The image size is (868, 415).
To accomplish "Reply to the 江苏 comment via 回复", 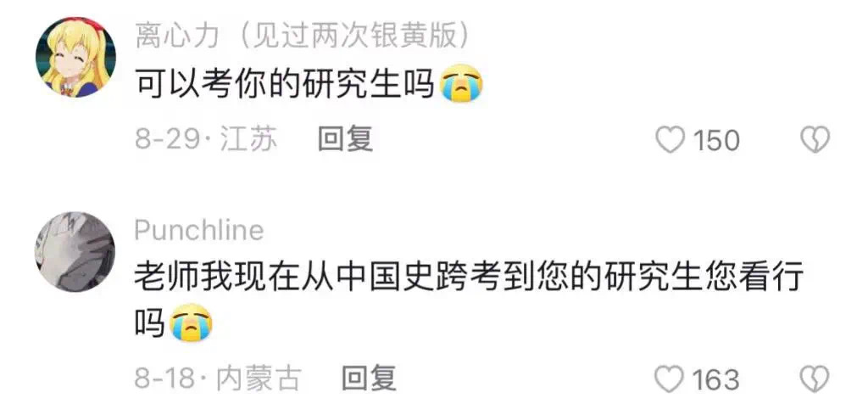I will [345, 139].
